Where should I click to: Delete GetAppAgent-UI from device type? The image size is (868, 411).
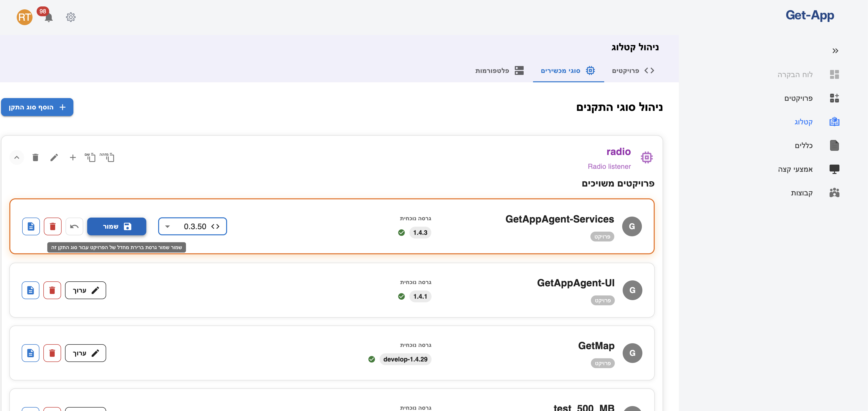coord(52,290)
